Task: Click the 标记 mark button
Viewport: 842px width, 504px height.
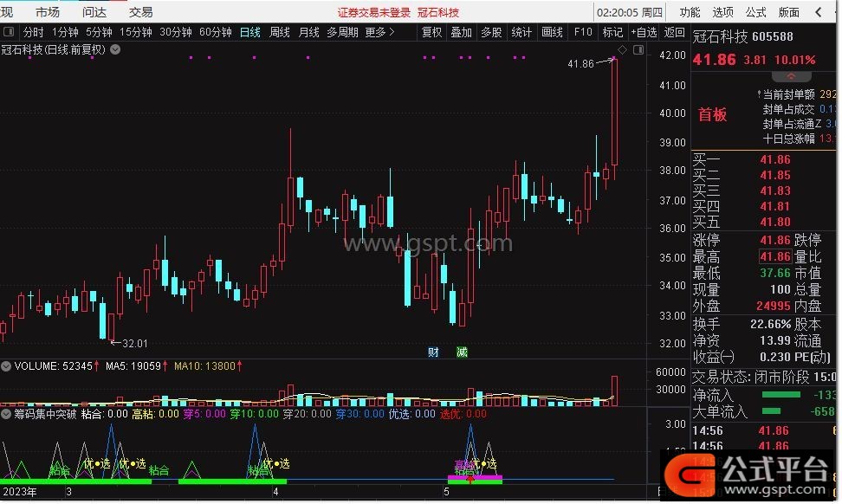Action: [x=612, y=32]
